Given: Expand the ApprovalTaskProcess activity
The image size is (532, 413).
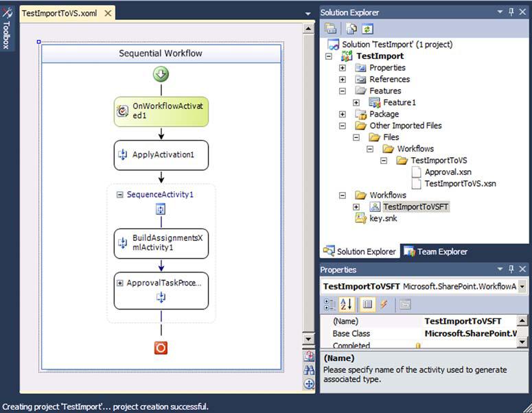Looking at the screenshot, I should pyautogui.click(x=119, y=283).
